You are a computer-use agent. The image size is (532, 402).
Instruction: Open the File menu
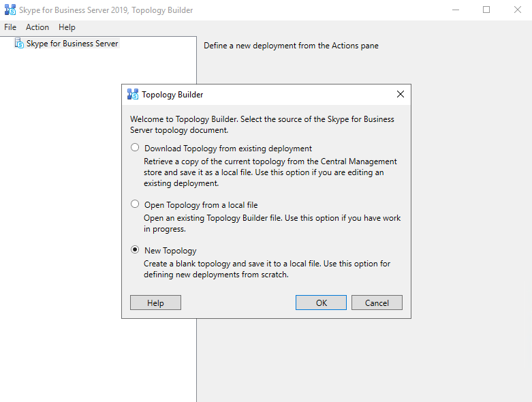click(10, 27)
